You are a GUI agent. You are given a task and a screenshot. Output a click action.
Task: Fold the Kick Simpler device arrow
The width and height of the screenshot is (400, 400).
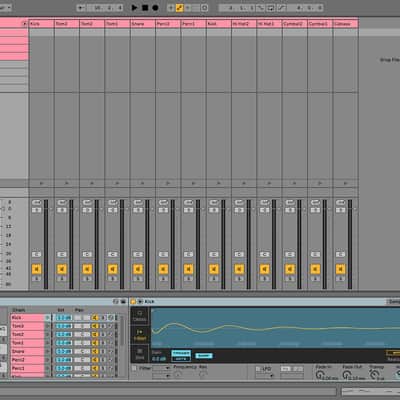140,301
